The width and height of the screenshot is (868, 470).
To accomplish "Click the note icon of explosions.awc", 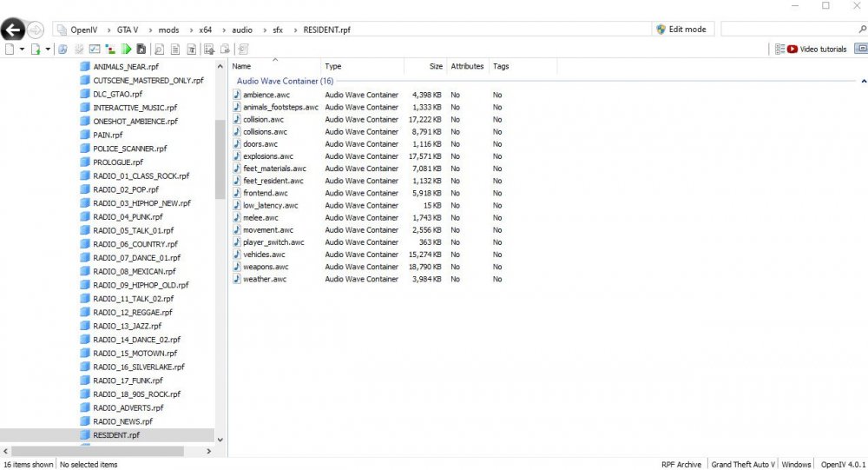I will [x=237, y=156].
